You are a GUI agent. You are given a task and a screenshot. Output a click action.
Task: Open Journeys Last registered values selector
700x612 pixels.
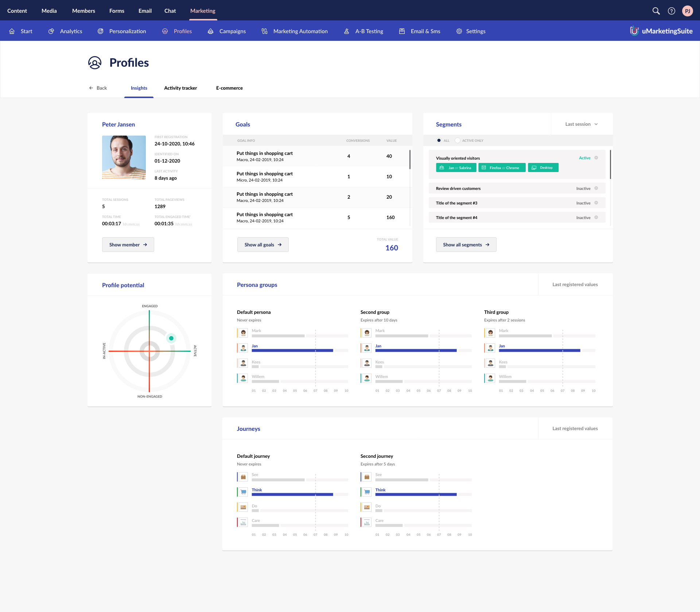[x=575, y=429]
